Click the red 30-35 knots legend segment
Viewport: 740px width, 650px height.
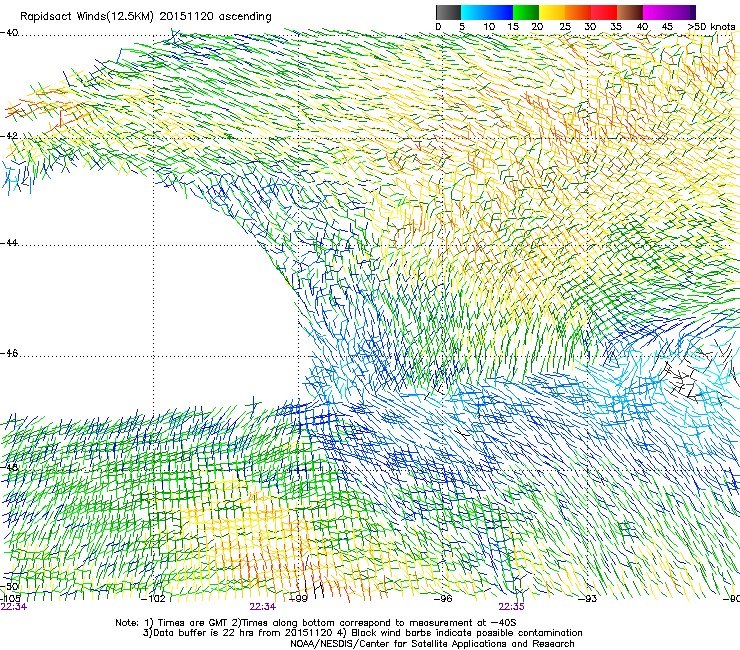coord(604,12)
